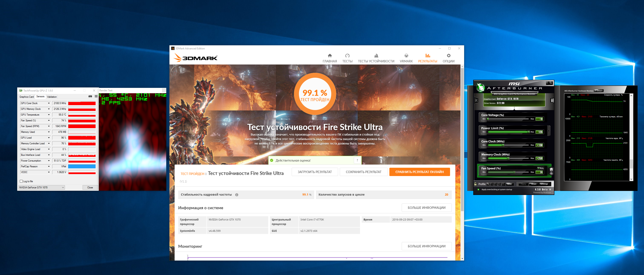Viewport: 644px width, 275px height.
Task: Click the Memory Clock slider handle
Action: (x=508, y=158)
